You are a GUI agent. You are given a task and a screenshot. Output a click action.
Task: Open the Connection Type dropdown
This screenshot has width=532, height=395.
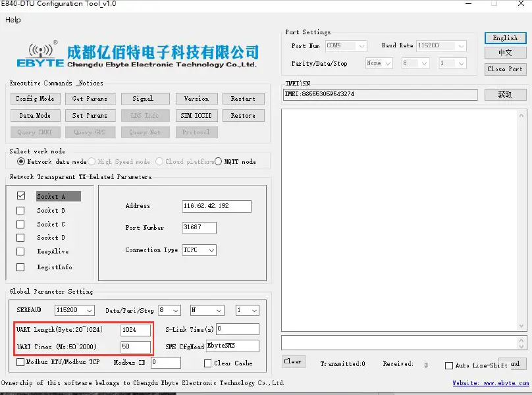click(x=199, y=250)
